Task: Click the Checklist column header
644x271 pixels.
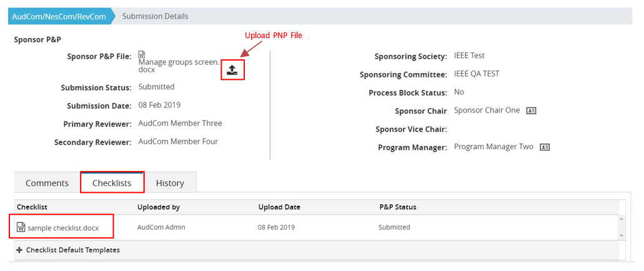Action: click(x=32, y=207)
